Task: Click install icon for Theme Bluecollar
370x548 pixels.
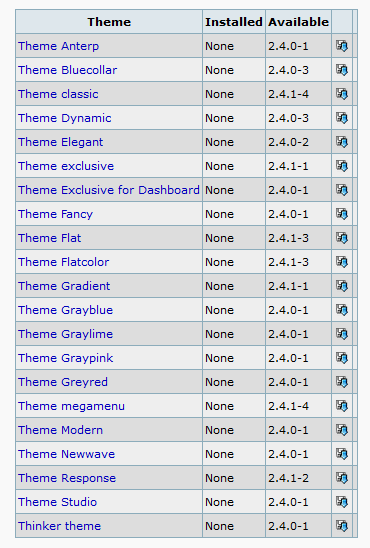Action: (x=342, y=70)
